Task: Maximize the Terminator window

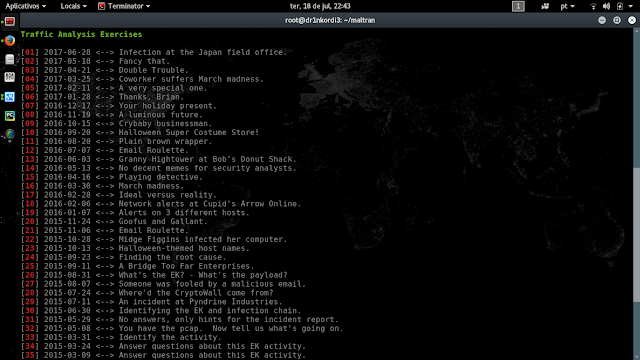Action: tap(617, 20)
